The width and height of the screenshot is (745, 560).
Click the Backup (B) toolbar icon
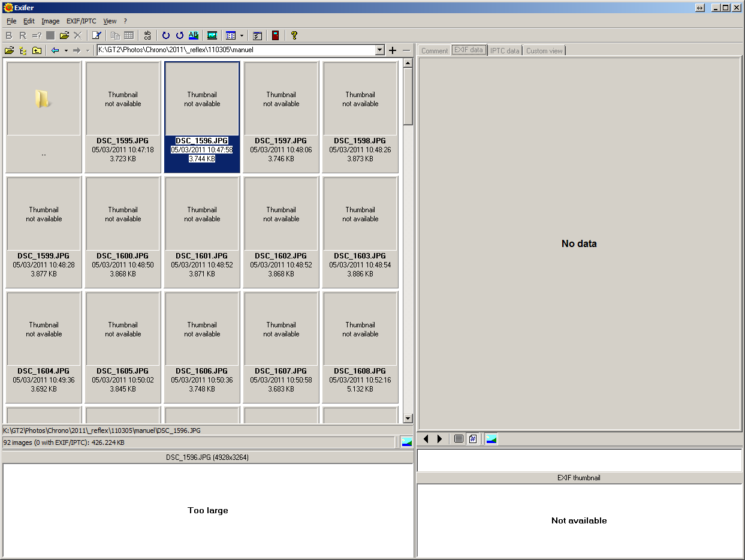tap(9, 35)
